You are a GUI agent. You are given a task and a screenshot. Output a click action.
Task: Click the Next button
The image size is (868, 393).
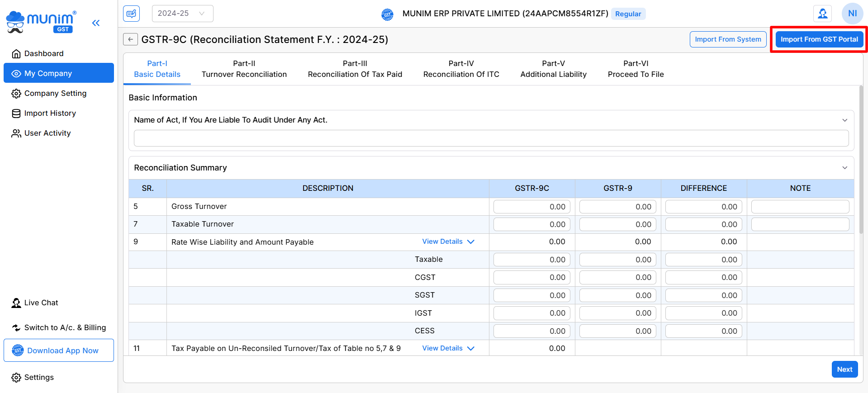pyautogui.click(x=844, y=369)
